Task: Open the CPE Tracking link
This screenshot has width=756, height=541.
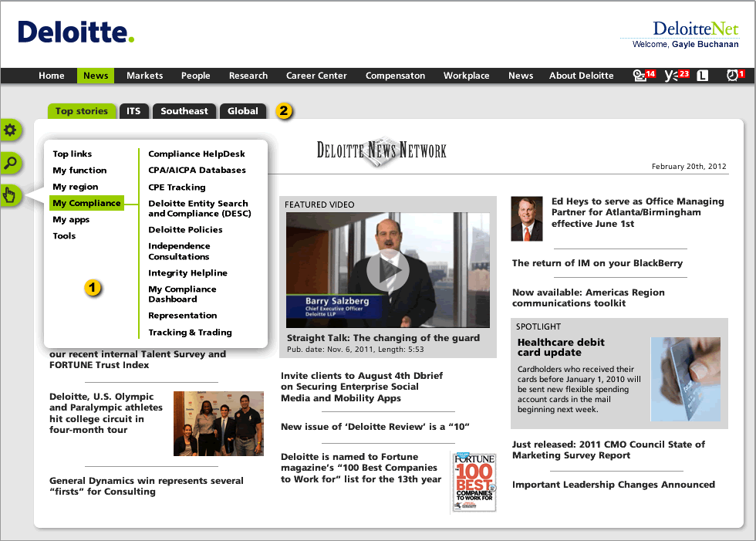Action: tap(177, 187)
